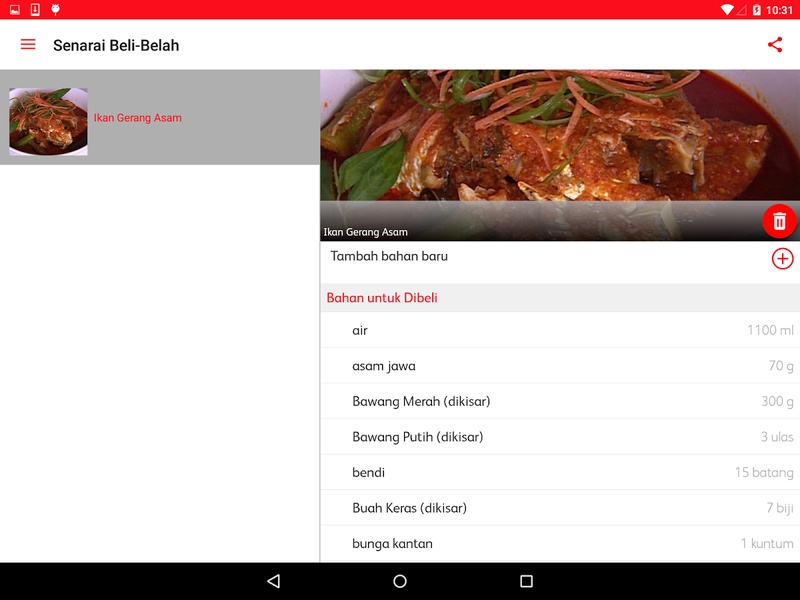
Task: Open the download notification in status bar
Action: point(35,10)
